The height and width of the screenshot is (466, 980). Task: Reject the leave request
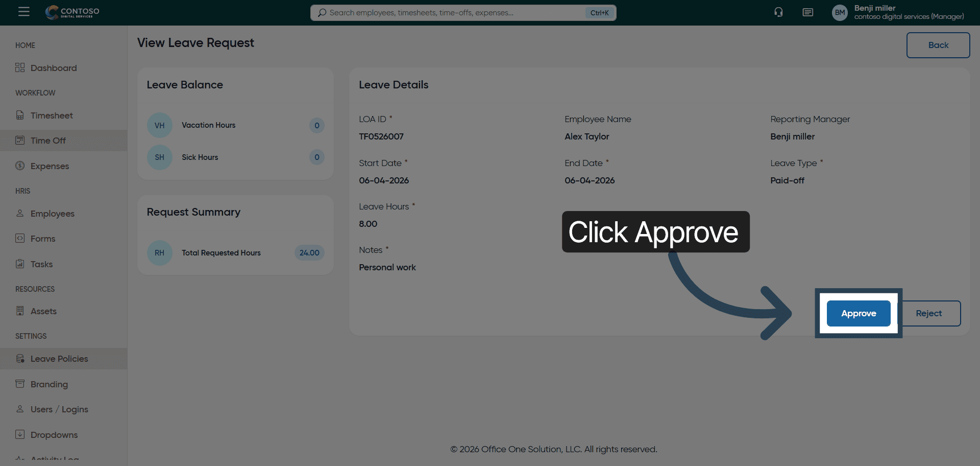tap(928, 314)
